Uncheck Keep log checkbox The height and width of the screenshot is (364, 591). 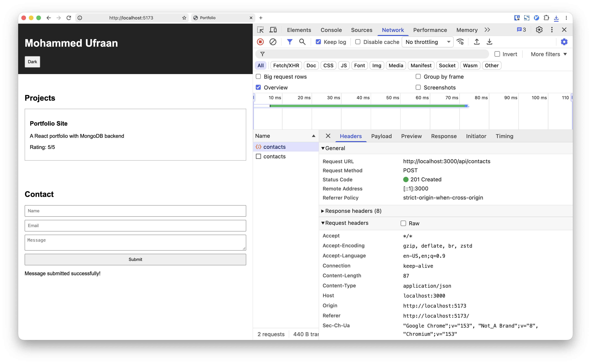coord(318,42)
